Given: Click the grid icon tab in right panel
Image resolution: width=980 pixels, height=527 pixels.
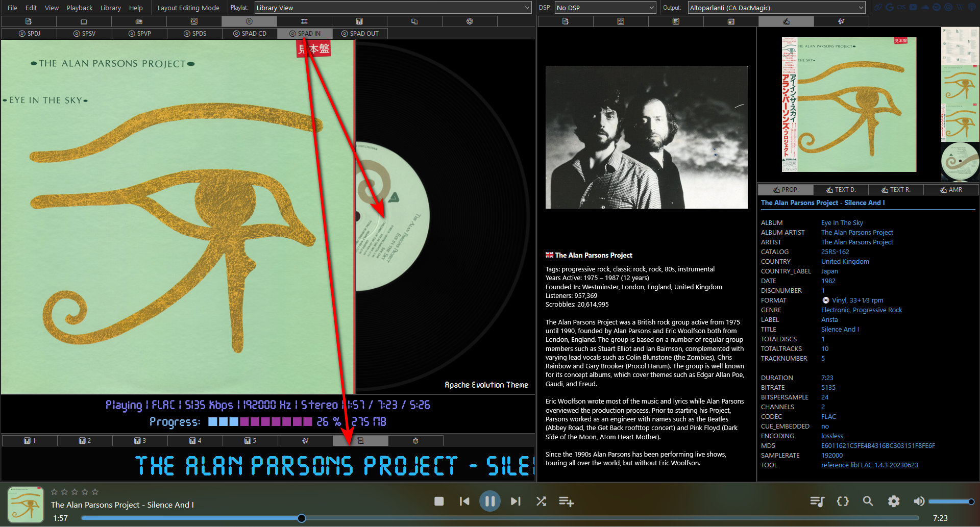Looking at the screenshot, I should [676, 21].
